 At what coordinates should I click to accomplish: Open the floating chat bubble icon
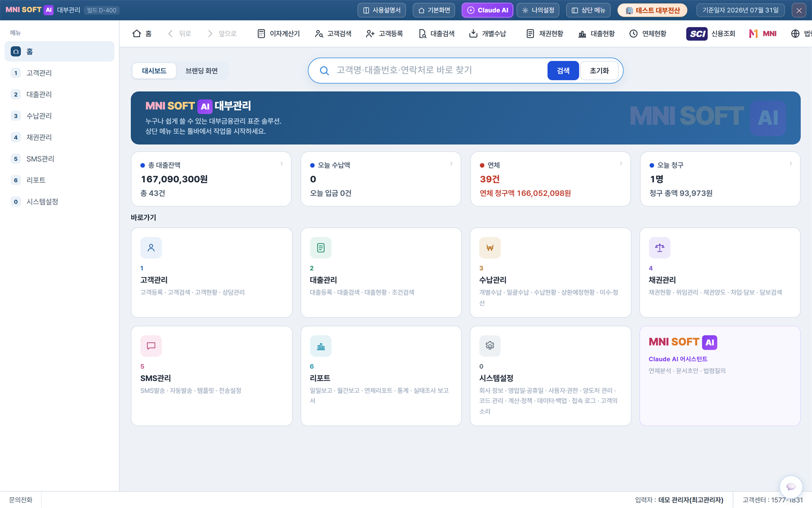[791, 486]
